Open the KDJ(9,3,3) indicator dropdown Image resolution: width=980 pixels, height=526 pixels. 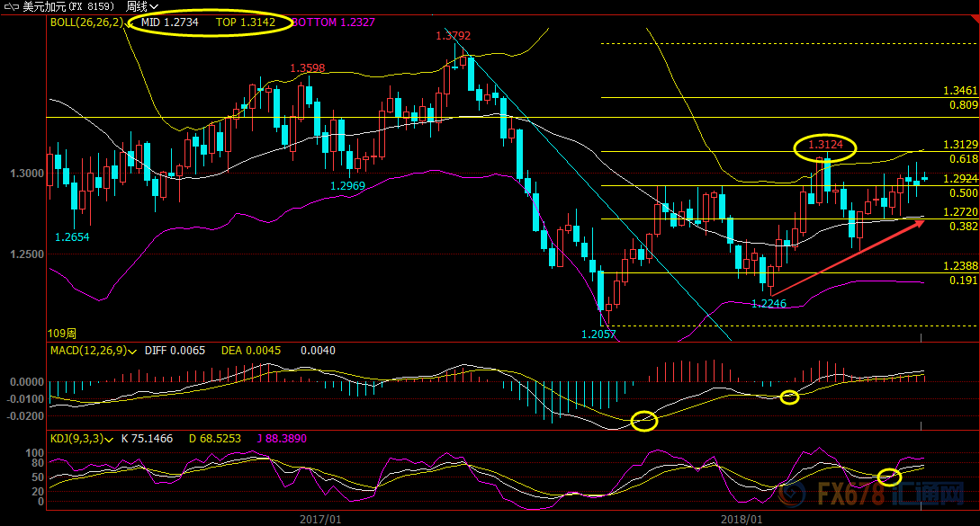click(x=110, y=439)
